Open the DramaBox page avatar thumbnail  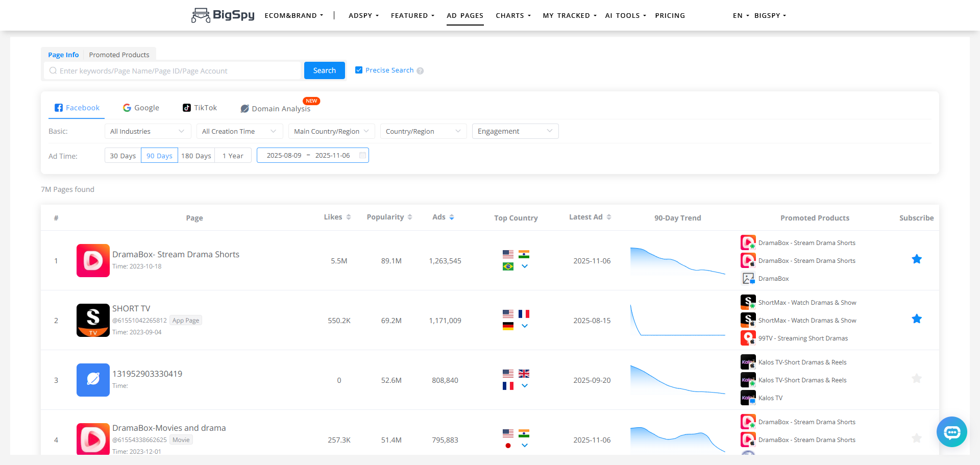(x=93, y=260)
